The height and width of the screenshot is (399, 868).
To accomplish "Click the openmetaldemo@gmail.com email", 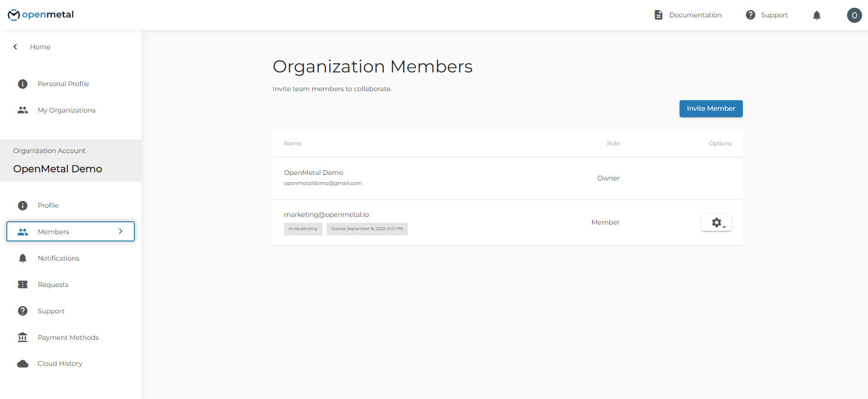I will (323, 183).
